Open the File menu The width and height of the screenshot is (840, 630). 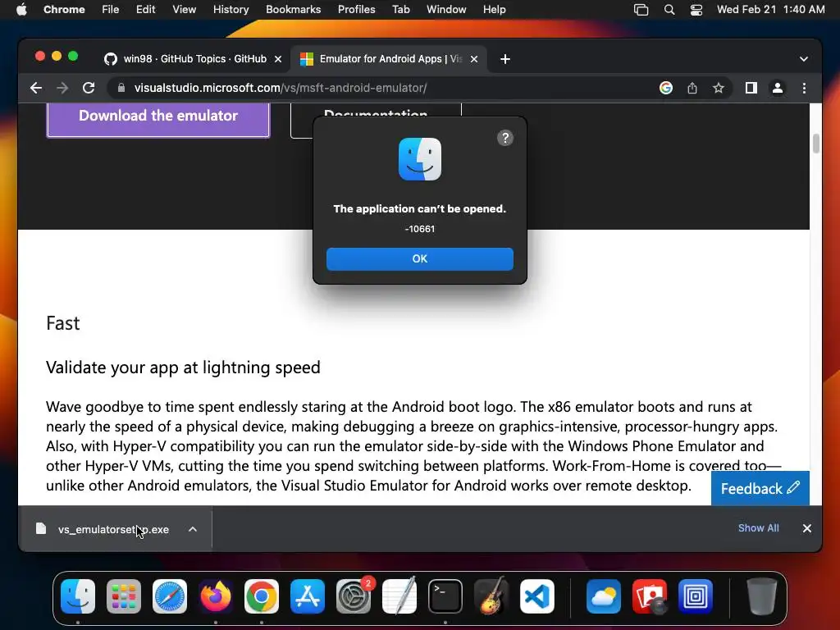pyautogui.click(x=111, y=10)
